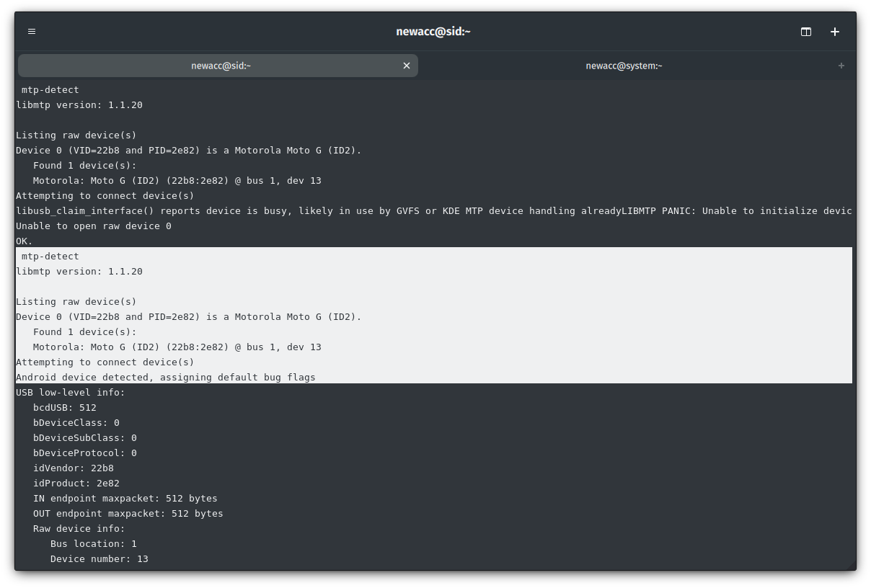Click the Android device detected message
This screenshot has width=871, height=588.
(x=165, y=377)
